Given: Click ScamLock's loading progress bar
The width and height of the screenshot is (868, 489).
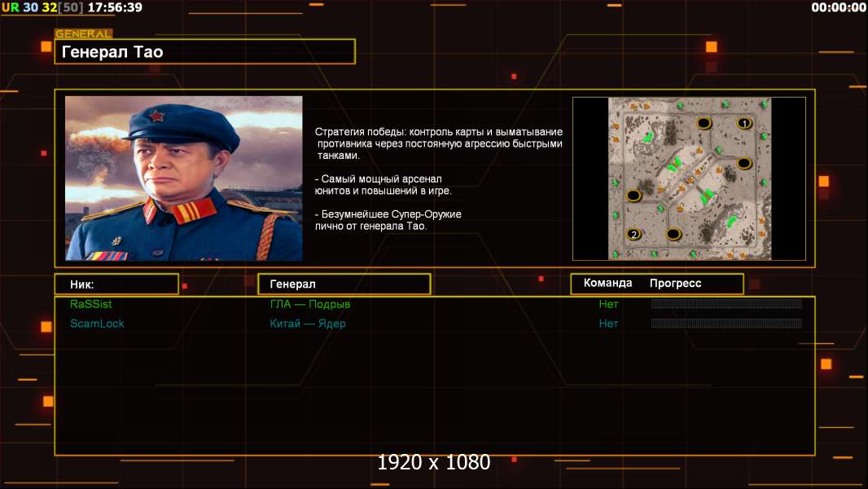Looking at the screenshot, I should tap(726, 323).
